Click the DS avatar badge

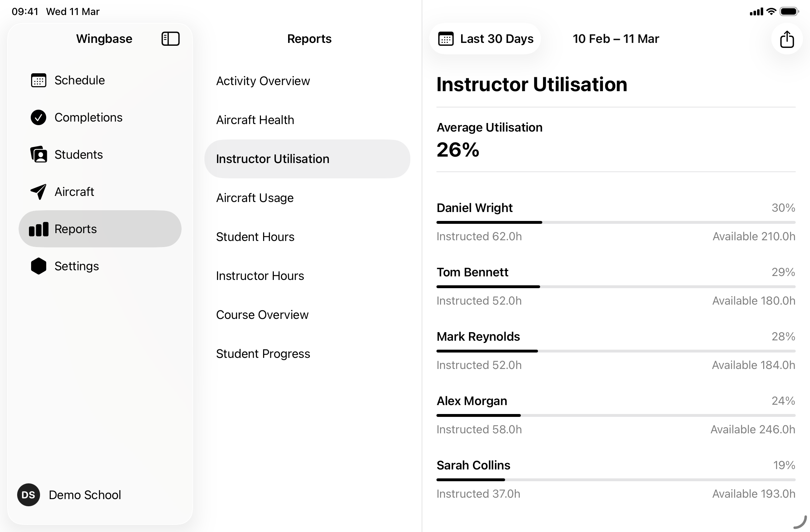click(x=29, y=495)
